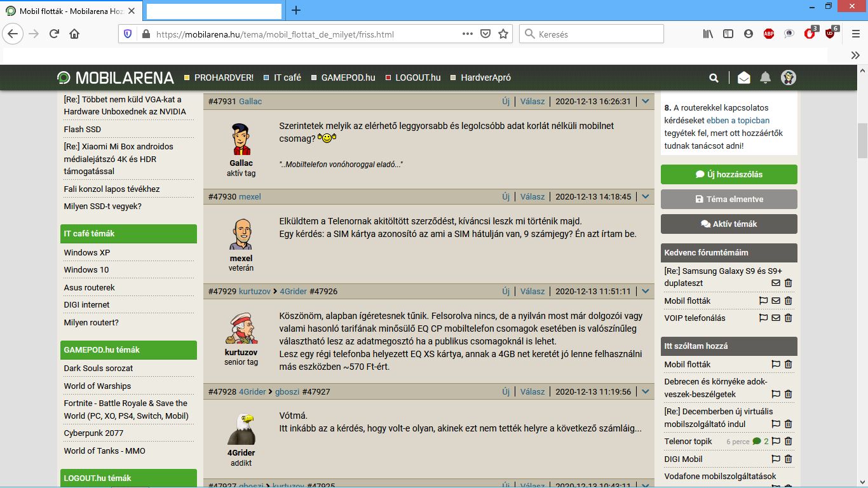
Task: Click the Pocket save icon in address bar
Action: coord(485,34)
